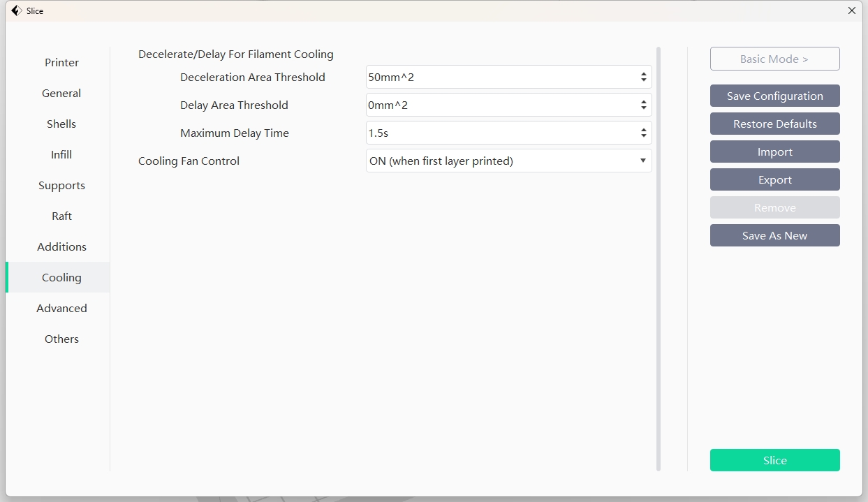Open the Supports settings tab

pyautogui.click(x=61, y=186)
